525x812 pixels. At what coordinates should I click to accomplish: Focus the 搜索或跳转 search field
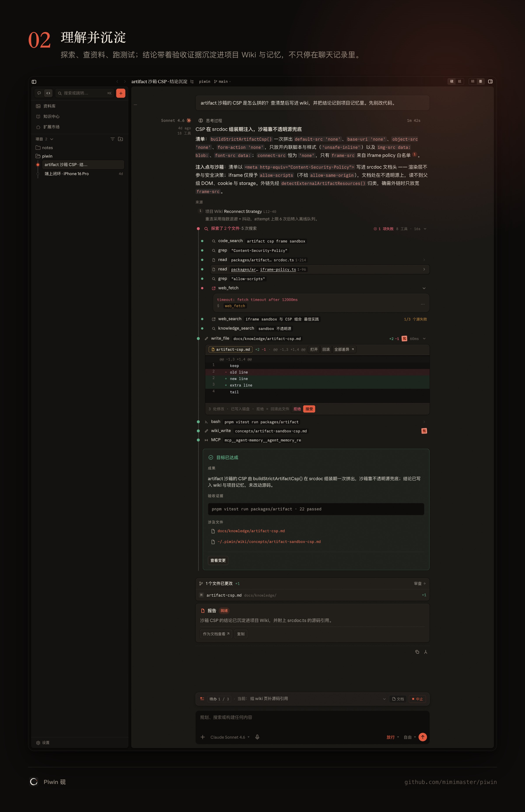[x=84, y=93]
